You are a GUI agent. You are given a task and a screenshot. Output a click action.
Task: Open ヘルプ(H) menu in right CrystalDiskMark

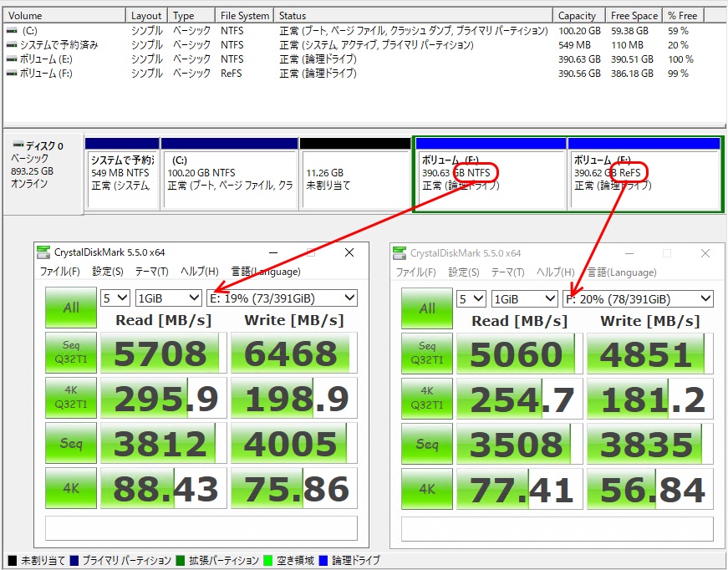click(x=556, y=272)
